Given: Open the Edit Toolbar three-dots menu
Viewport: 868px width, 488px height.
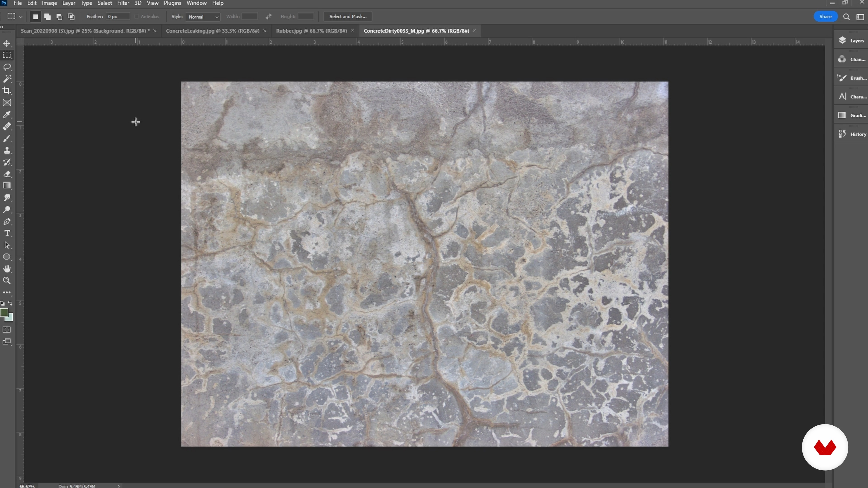Looking at the screenshot, I should point(7,292).
